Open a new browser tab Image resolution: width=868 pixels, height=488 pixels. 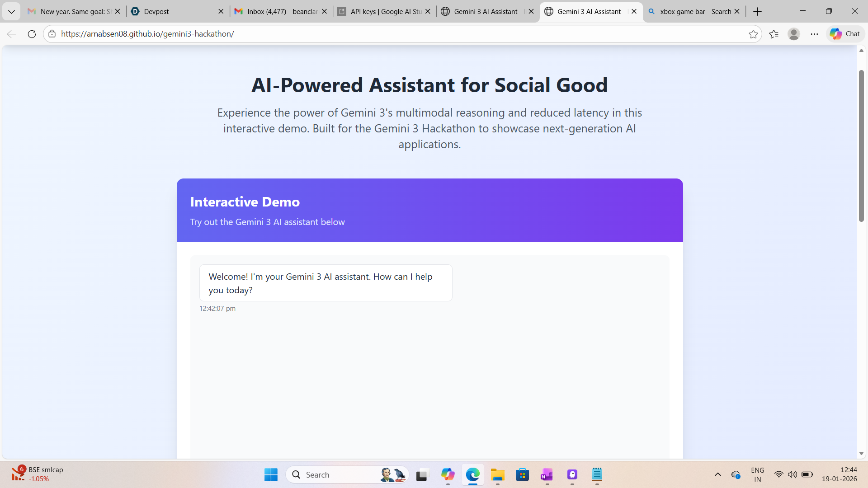tap(758, 11)
